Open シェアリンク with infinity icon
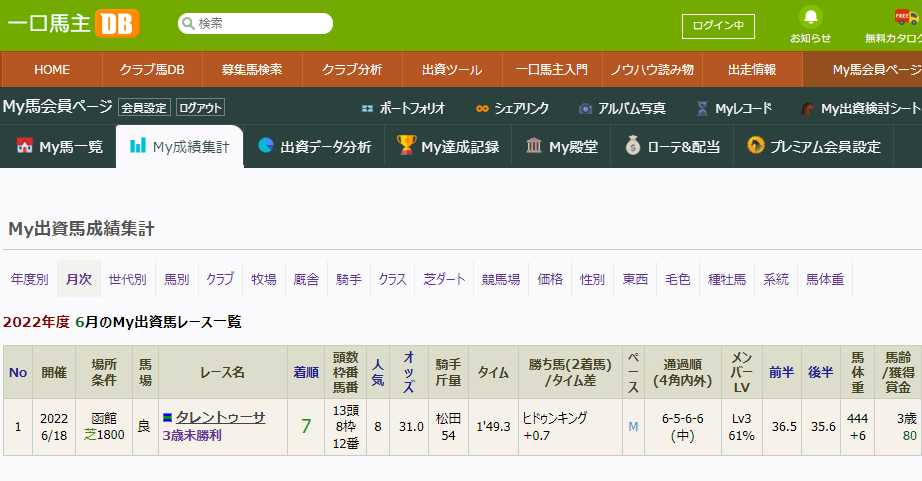 (512, 108)
